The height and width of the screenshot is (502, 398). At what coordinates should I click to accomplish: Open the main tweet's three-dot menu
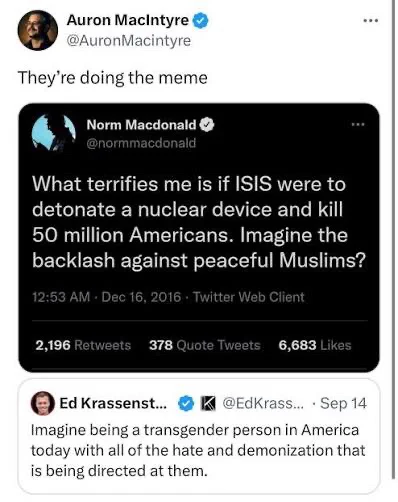371,21
